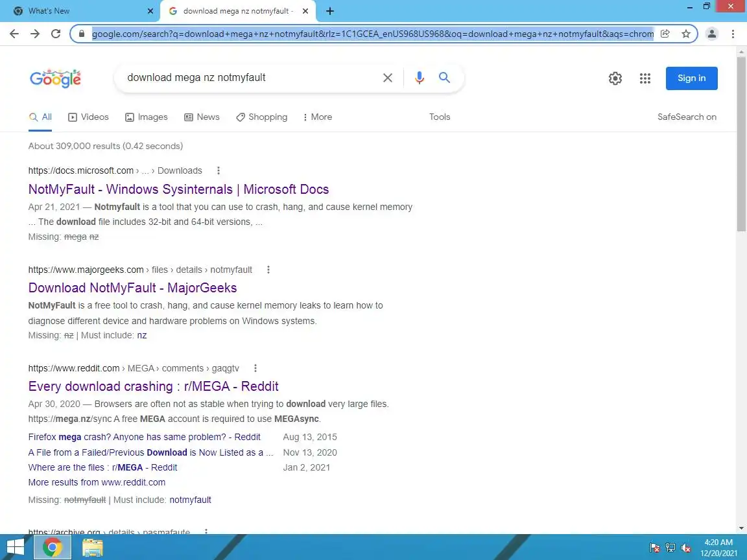Open options for docs.microsoft.com result

[218, 170]
